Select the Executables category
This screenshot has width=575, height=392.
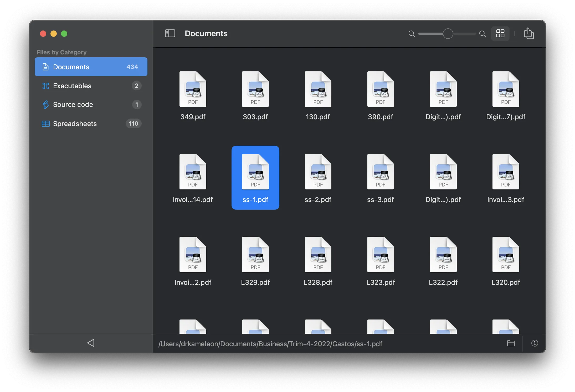click(x=91, y=86)
